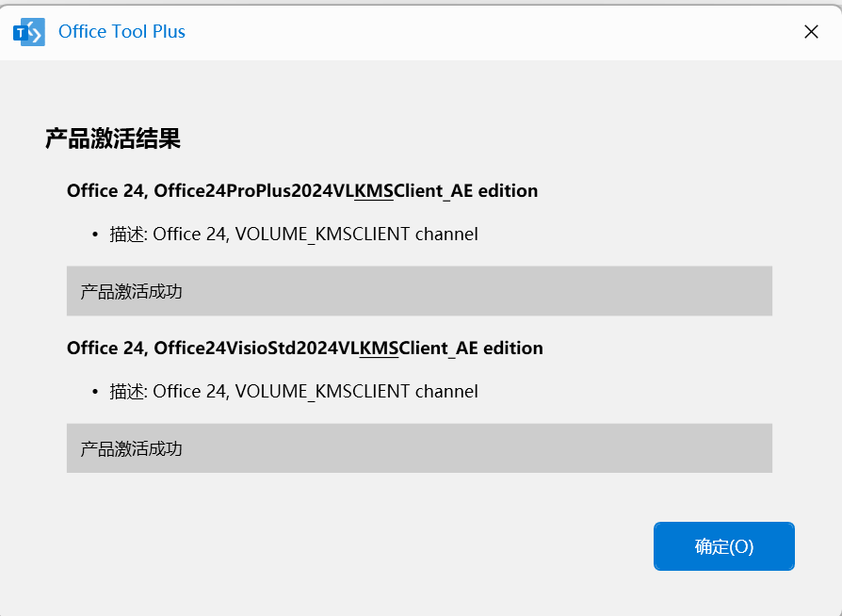Image resolution: width=842 pixels, height=616 pixels.
Task: Click the Office Tool Plus logo icon
Action: [29, 32]
